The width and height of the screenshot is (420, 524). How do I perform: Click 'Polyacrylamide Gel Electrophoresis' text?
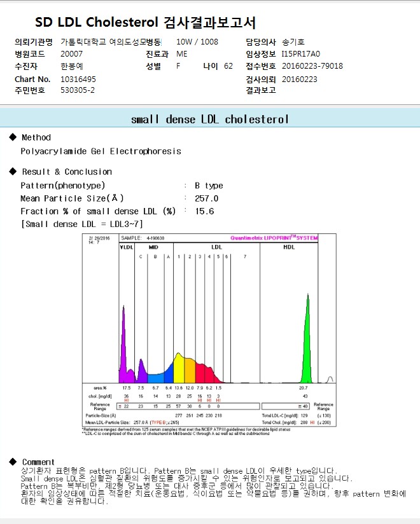point(101,151)
